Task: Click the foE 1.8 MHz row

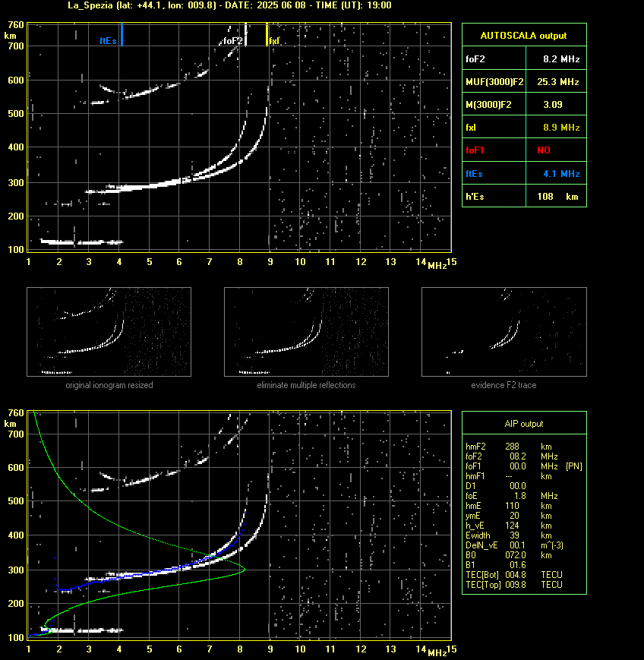Action: [511, 496]
